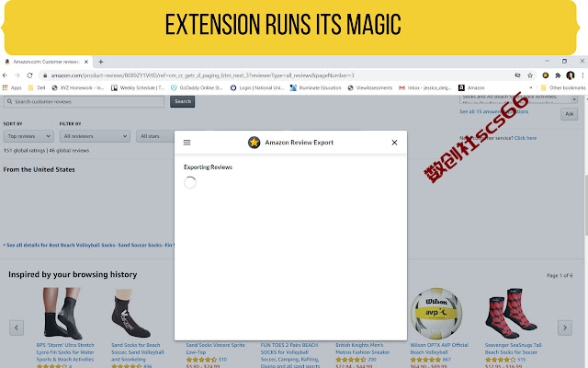Open the XYZ Homework bookmark

[77, 88]
